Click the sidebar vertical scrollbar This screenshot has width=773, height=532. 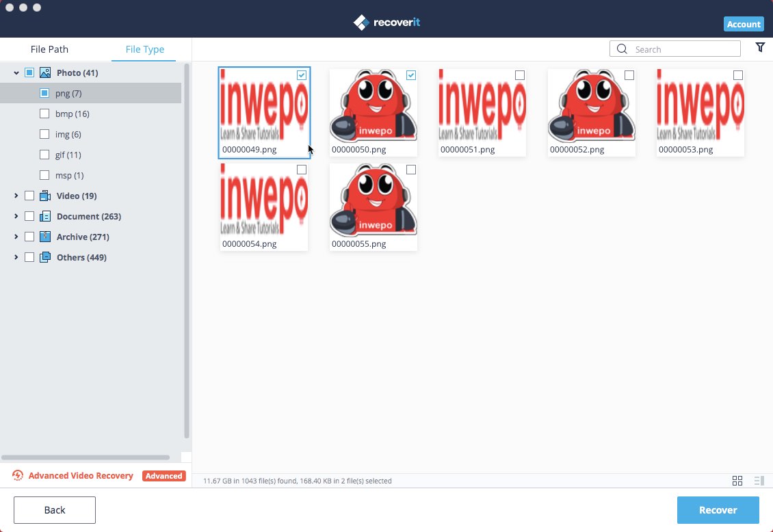click(186, 251)
